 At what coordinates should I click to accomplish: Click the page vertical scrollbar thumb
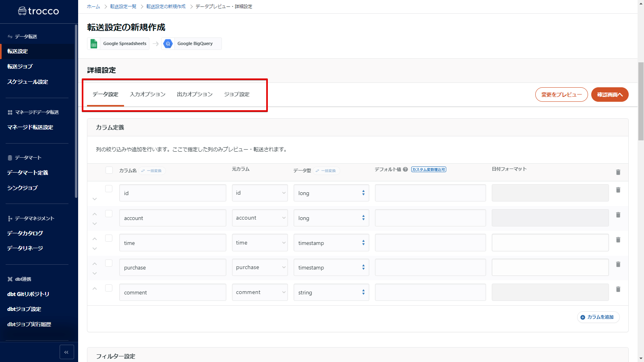point(641,101)
